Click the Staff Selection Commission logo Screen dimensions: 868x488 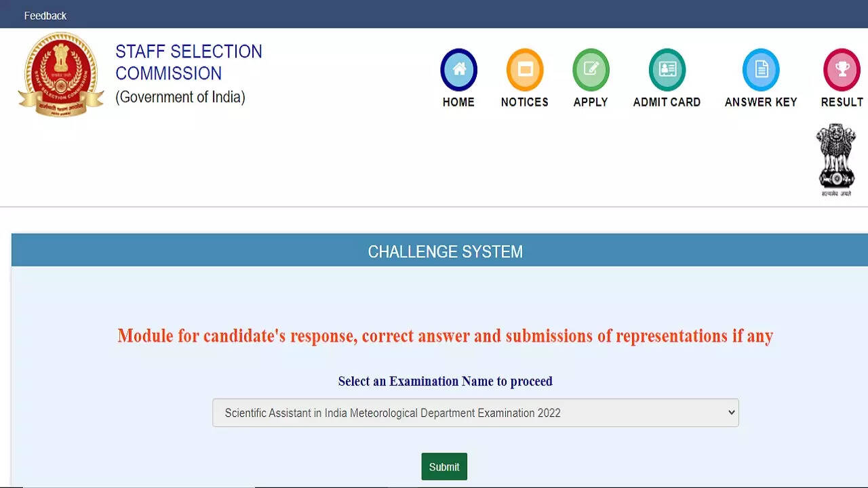[61, 75]
